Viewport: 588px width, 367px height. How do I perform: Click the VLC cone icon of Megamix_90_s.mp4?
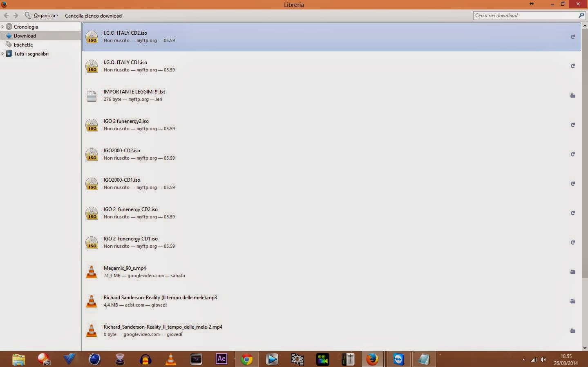click(92, 272)
